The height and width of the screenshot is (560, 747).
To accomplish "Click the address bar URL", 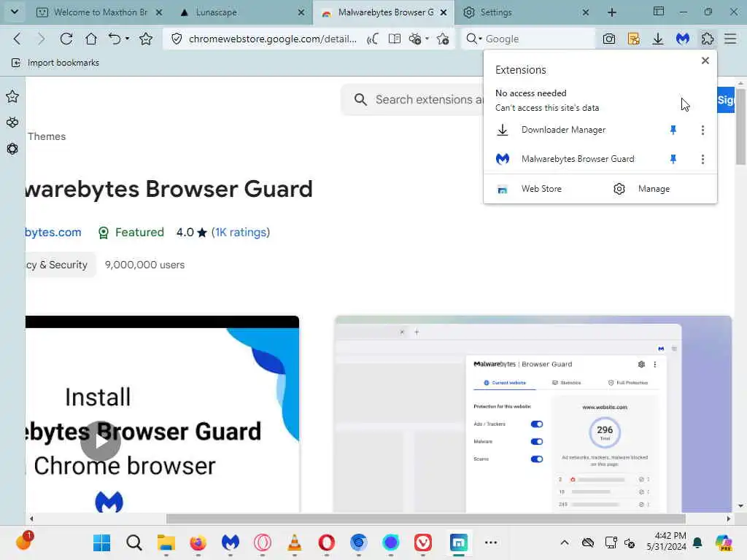I will (x=273, y=39).
